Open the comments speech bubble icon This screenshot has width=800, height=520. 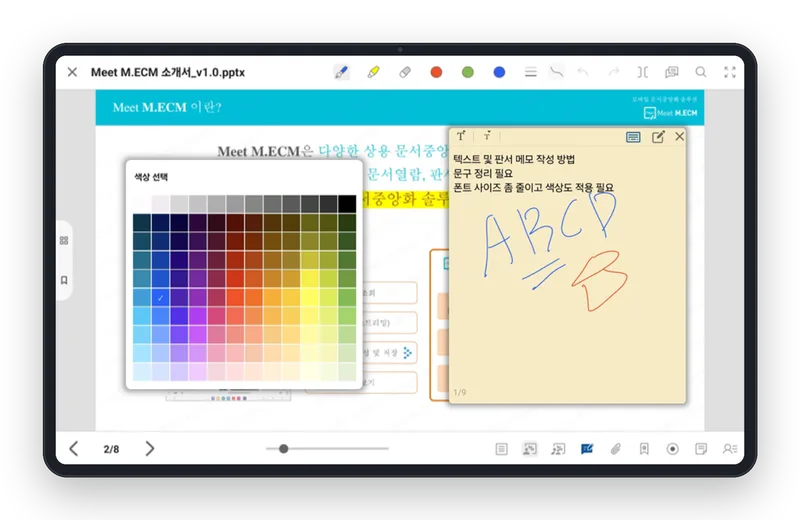pos(672,72)
